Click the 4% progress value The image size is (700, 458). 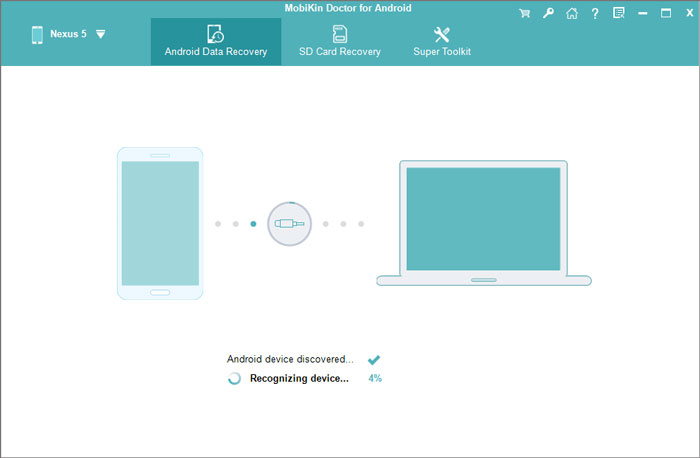375,379
